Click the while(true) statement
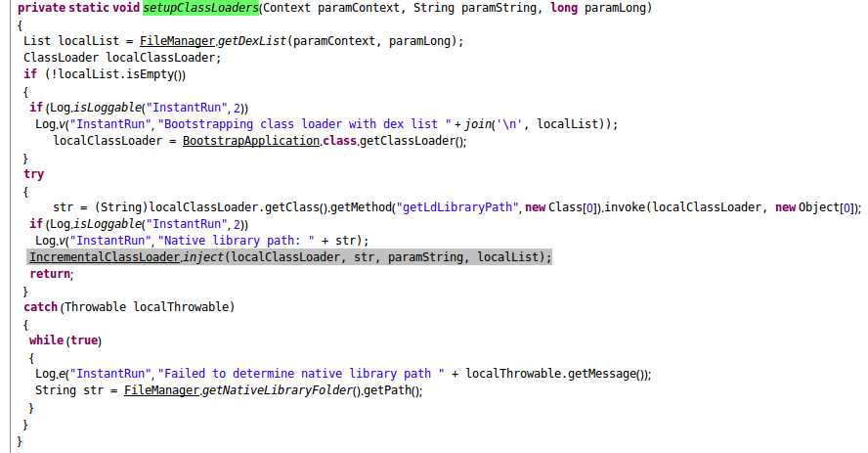Viewport: 868px width, 453px height. (65, 340)
